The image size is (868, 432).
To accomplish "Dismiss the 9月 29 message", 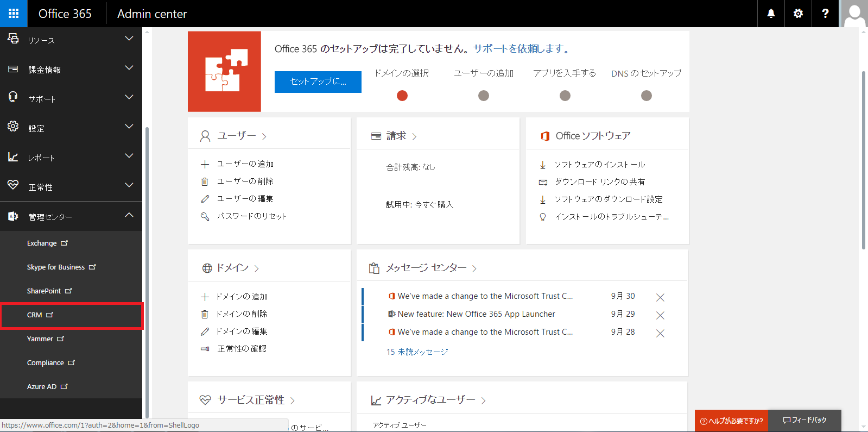I will click(x=660, y=315).
